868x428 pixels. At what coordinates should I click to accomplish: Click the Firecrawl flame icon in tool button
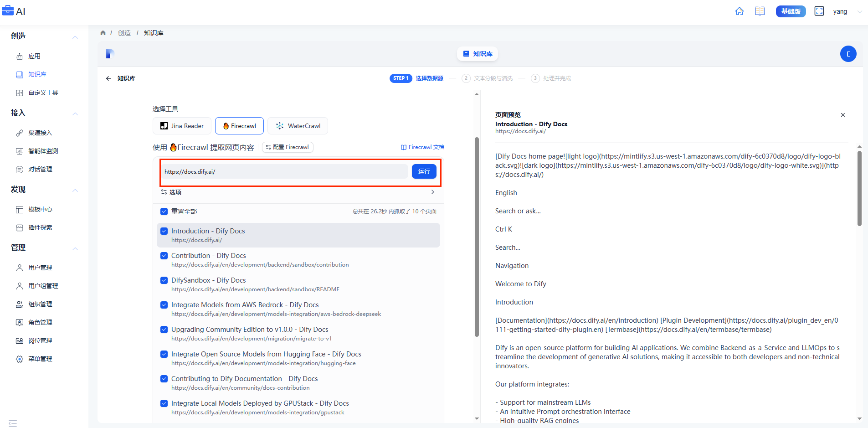click(x=226, y=126)
